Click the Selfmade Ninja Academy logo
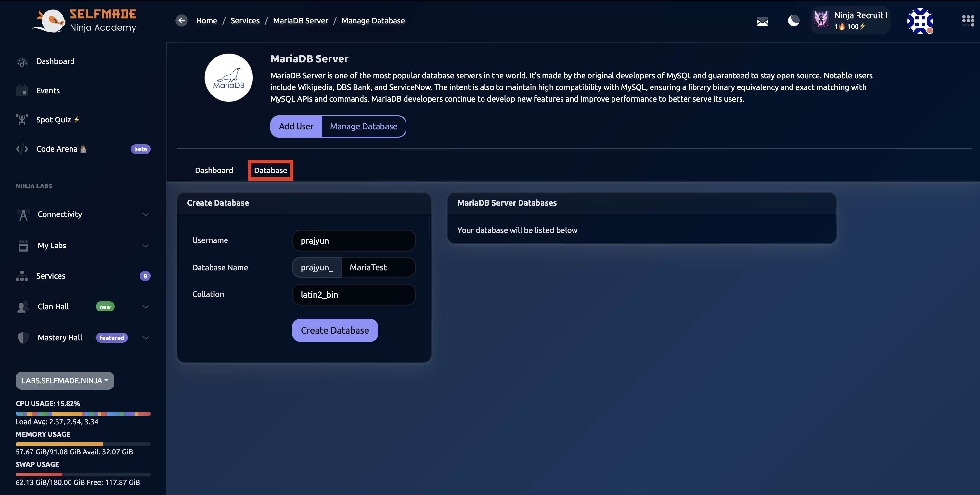The width and height of the screenshot is (980, 495). coord(84,21)
